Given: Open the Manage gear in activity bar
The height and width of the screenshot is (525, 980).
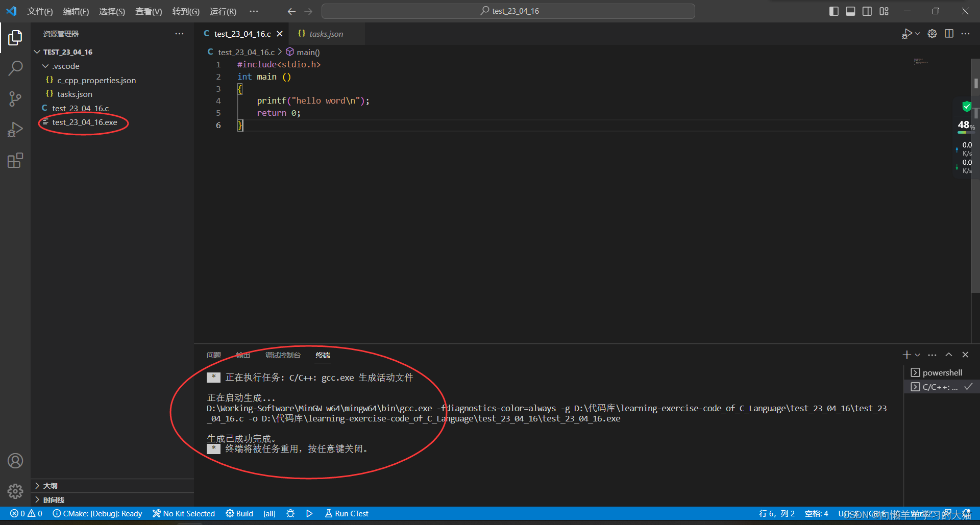Looking at the screenshot, I should [x=15, y=491].
